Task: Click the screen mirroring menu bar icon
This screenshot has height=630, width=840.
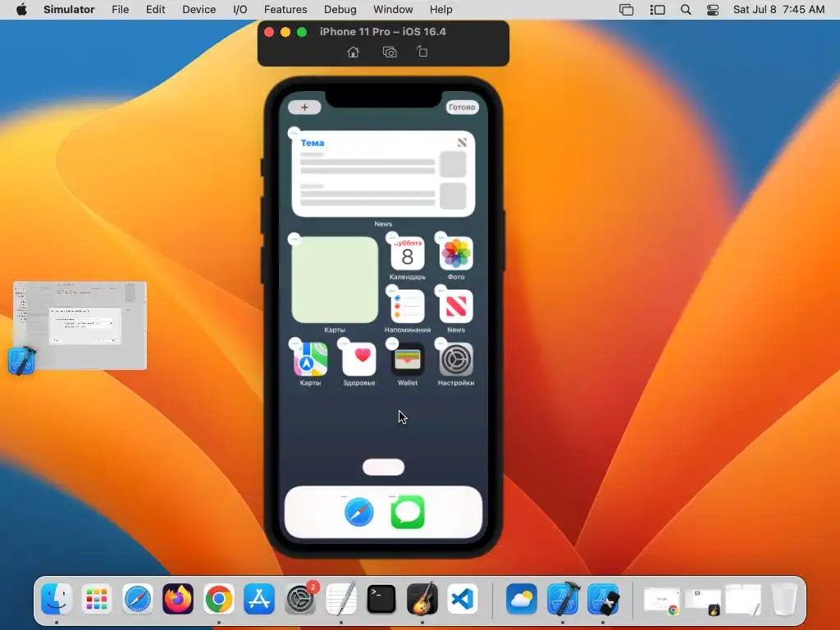Action: coord(626,10)
